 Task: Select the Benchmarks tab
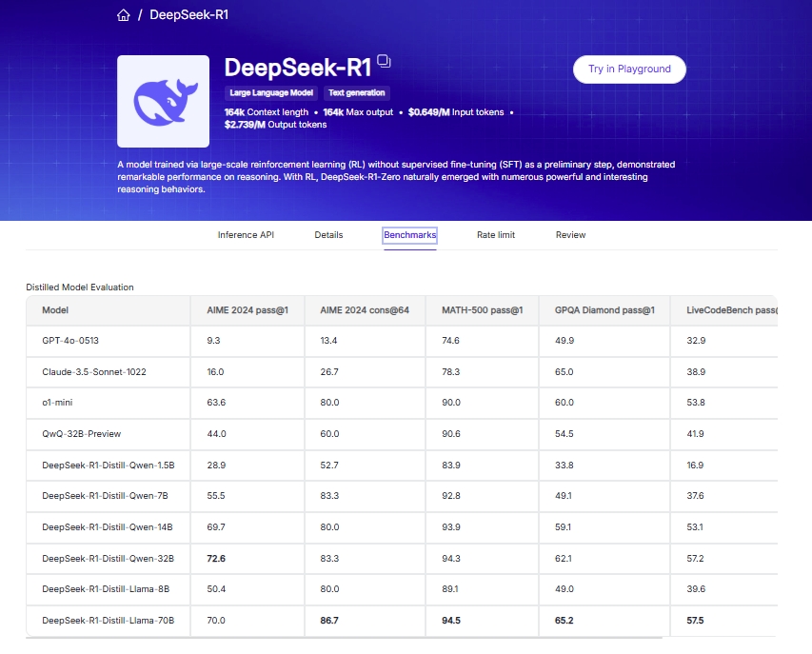click(x=409, y=235)
